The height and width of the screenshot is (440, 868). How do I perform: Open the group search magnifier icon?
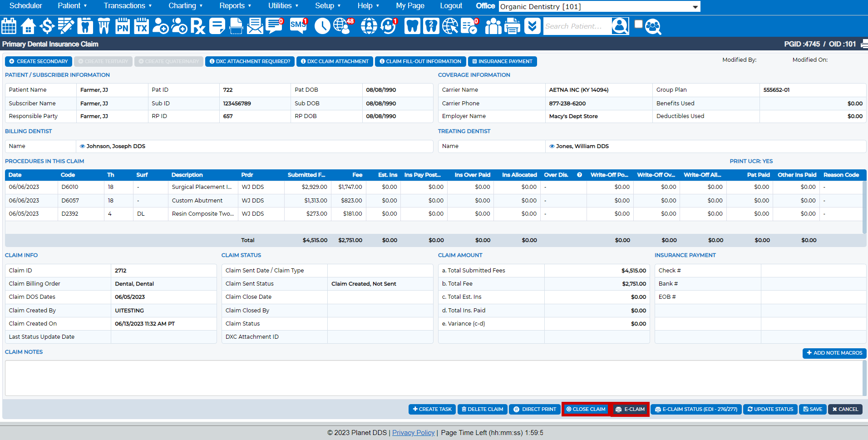point(653,27)
